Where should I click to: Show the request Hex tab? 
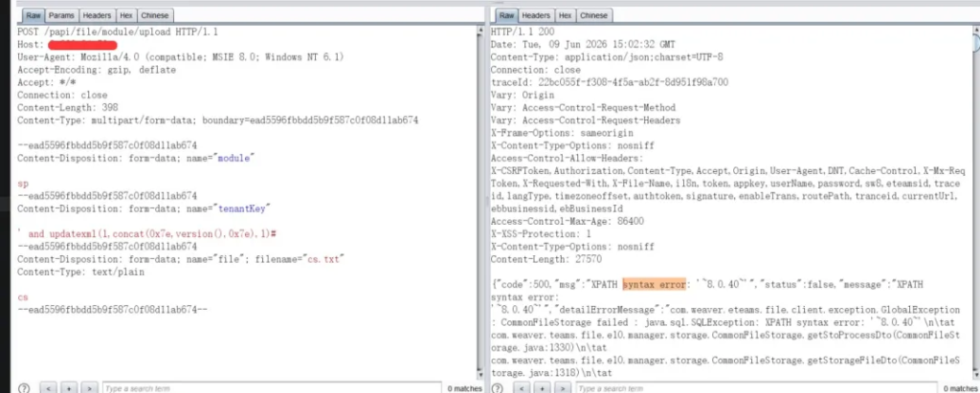pyautogui.click(x=126, y=15)
